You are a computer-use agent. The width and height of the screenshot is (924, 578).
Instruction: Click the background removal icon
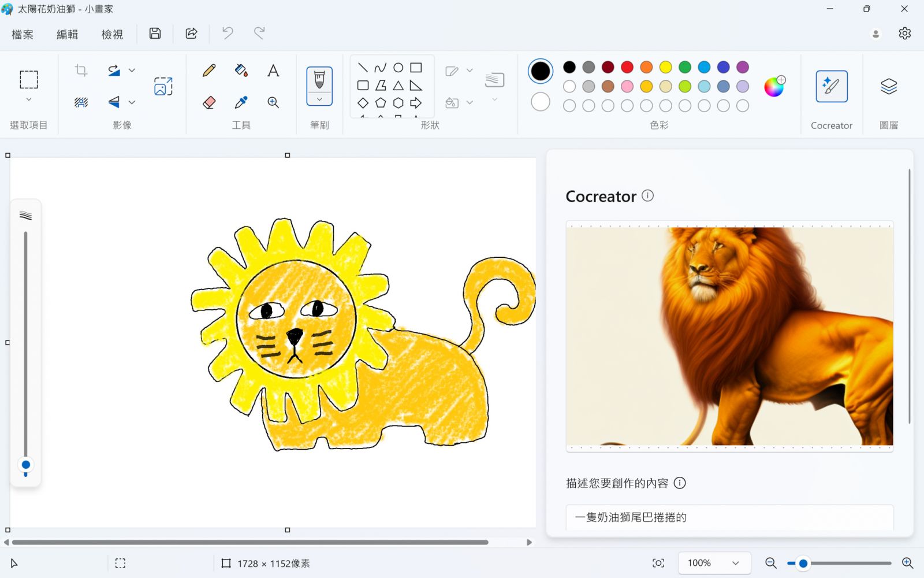click(81, 102)
